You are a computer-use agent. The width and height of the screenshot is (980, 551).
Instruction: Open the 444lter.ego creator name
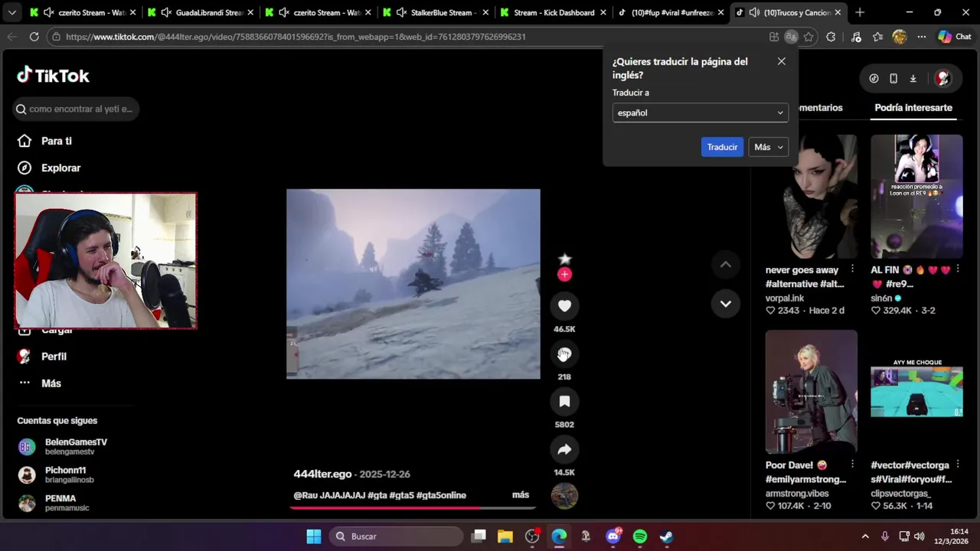coord(322,474)
